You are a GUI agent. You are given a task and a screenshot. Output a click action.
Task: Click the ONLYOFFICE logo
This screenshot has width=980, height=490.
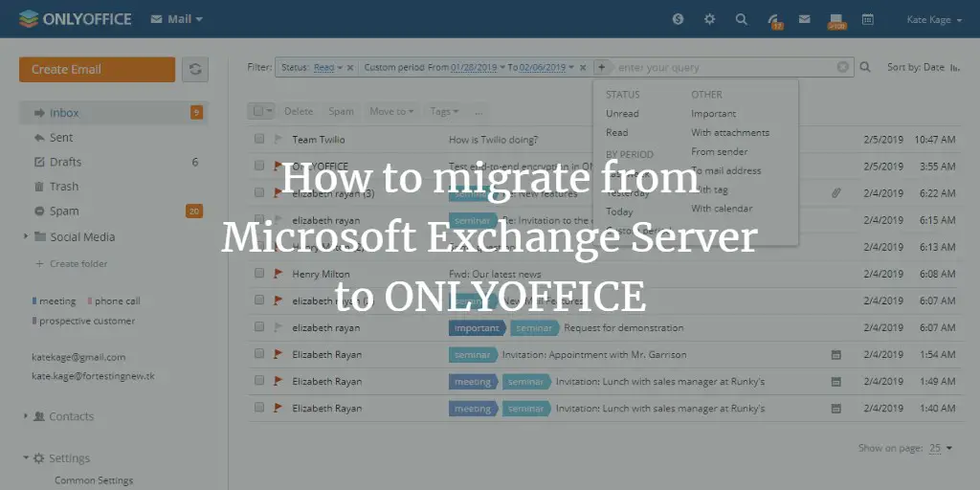tap(75, 19)
